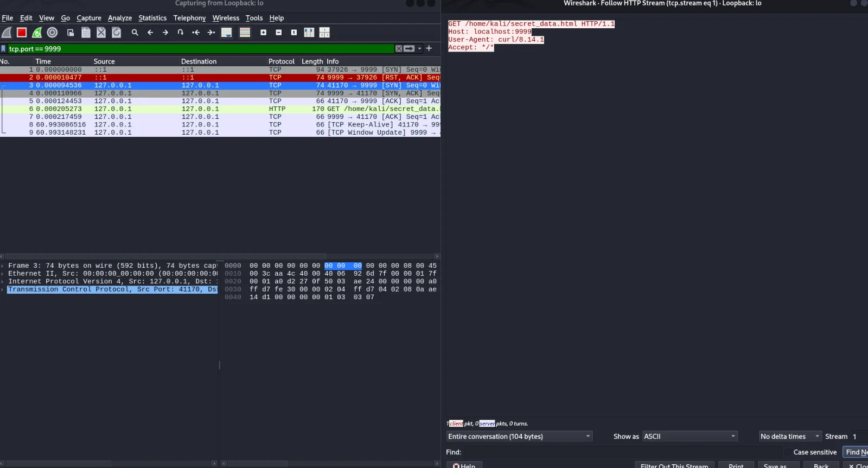The width and height of the screenshot is (868, 468).
Task: Reset text to normal size icon
Action: point(294,33)
